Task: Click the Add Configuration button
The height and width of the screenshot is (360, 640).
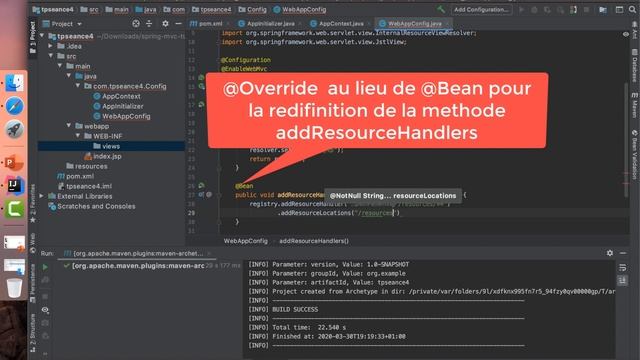Action: (481, 9)
